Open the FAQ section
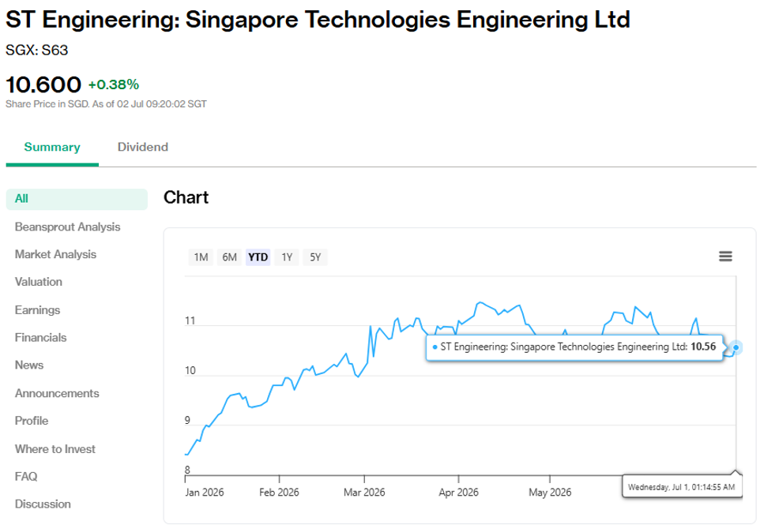Screen dimensions: 760x532 26,476
